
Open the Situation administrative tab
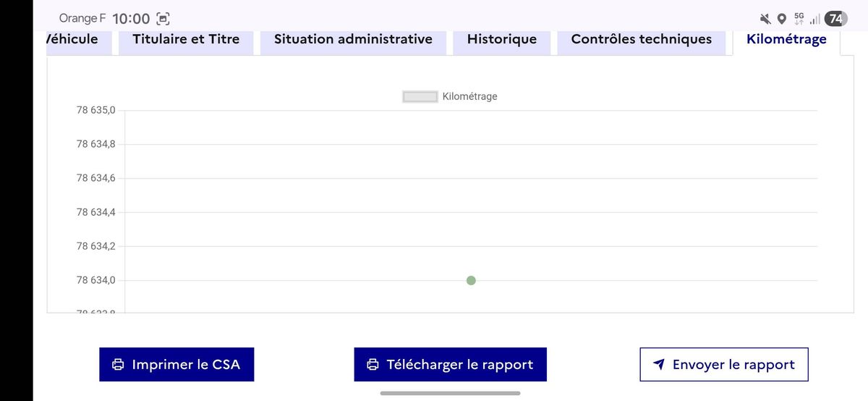click(x=353, y=39)
